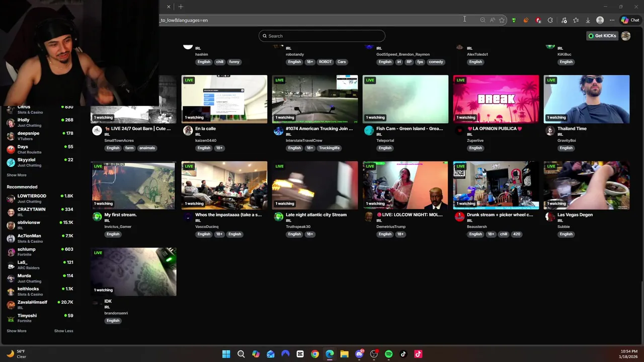Open Discord from the taskbar
This screenshot has width=644, height=362.
[359, 354]
